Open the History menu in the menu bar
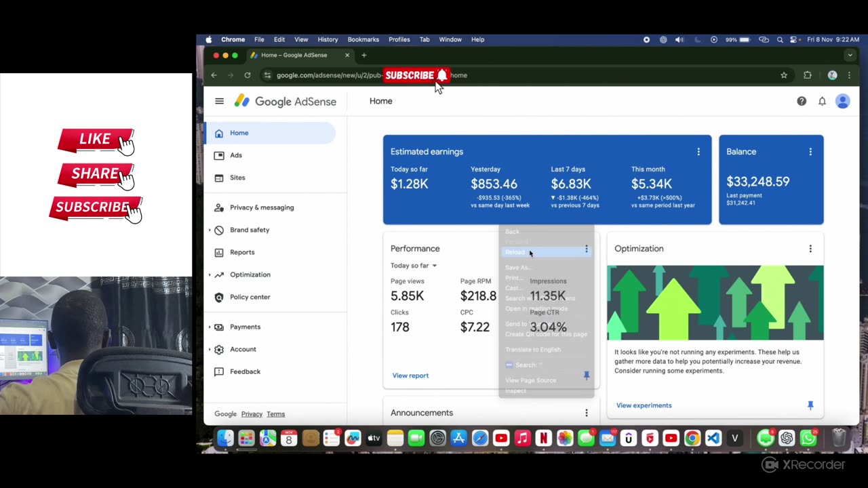 328,39
